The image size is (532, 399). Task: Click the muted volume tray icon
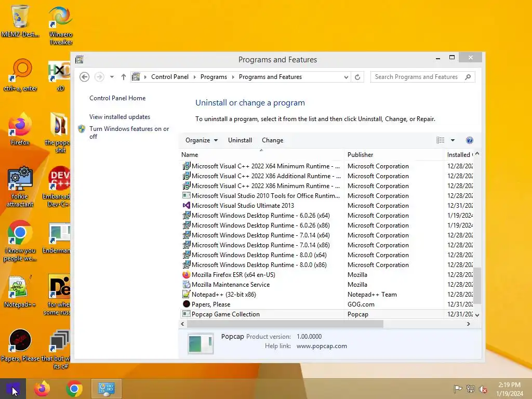click(x=483, y=389)
